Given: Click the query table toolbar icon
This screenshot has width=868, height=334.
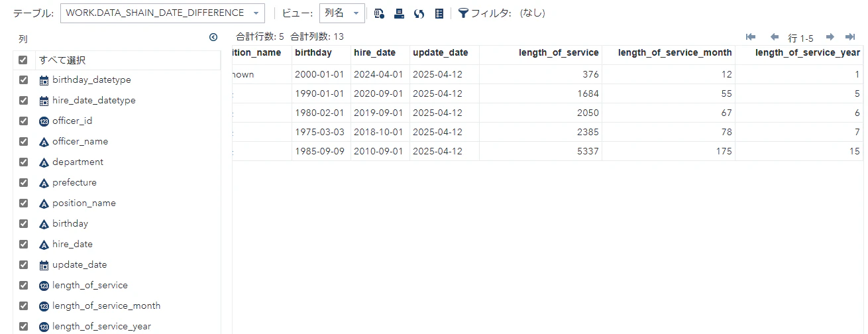Looking at the screenshot, I should [379, 13].
